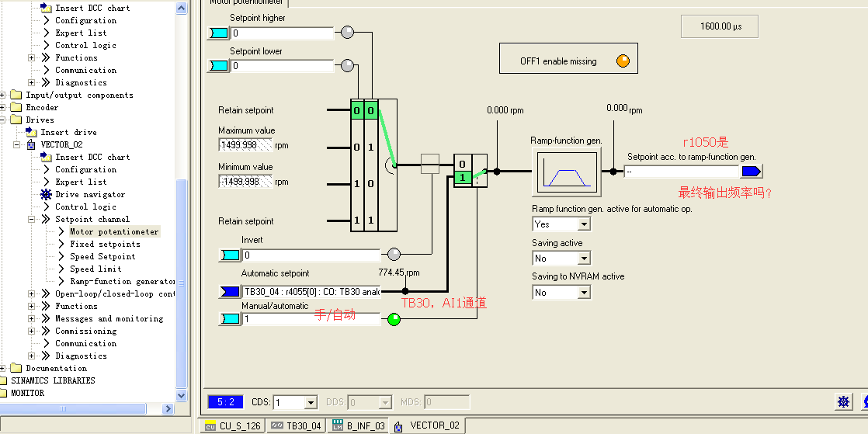Open Ramp function gen. active dropdown showing Yes
This screenshot has width=868, height=434.
tap(584, 224)
